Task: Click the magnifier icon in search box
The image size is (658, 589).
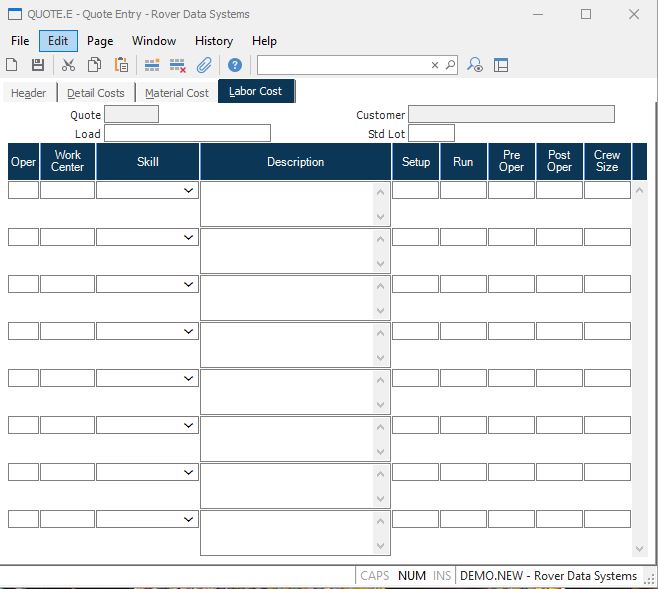Action: tap(450, 65)
